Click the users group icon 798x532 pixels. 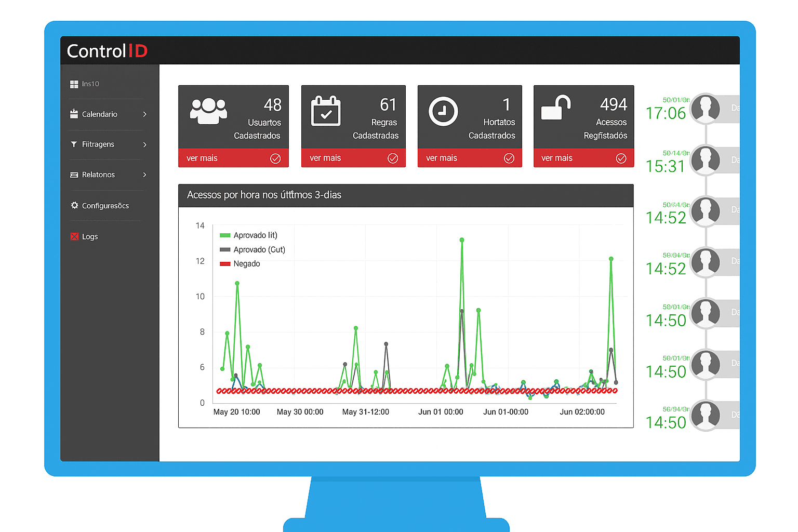[x=208, y=111]
